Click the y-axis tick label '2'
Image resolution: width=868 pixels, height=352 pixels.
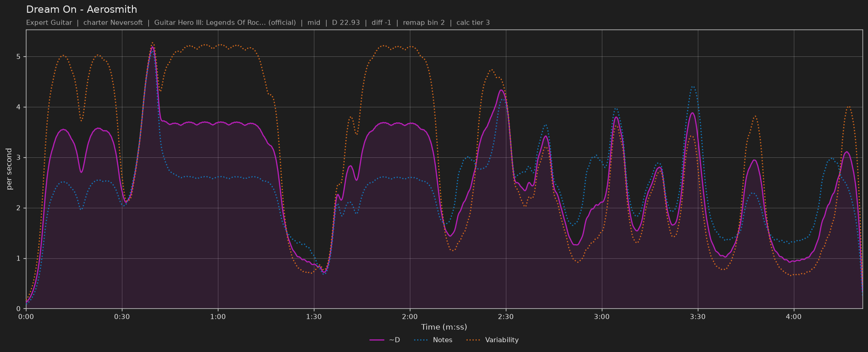click(19, 208)
